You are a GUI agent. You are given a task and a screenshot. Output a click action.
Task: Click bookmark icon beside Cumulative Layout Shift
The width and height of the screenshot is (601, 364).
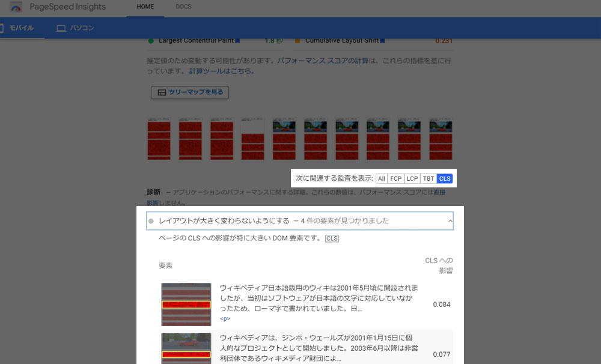click(382, 41)
